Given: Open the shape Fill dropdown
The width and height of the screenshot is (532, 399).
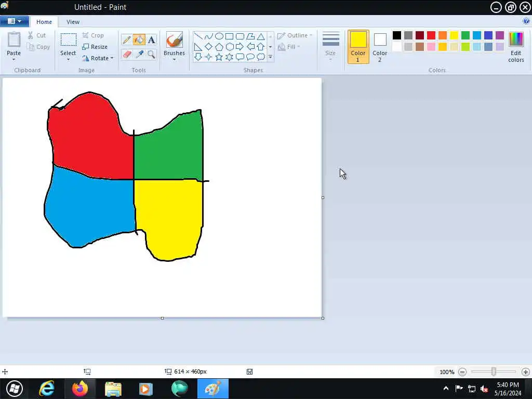Looking at the screenshot, I should pos(289,47).
